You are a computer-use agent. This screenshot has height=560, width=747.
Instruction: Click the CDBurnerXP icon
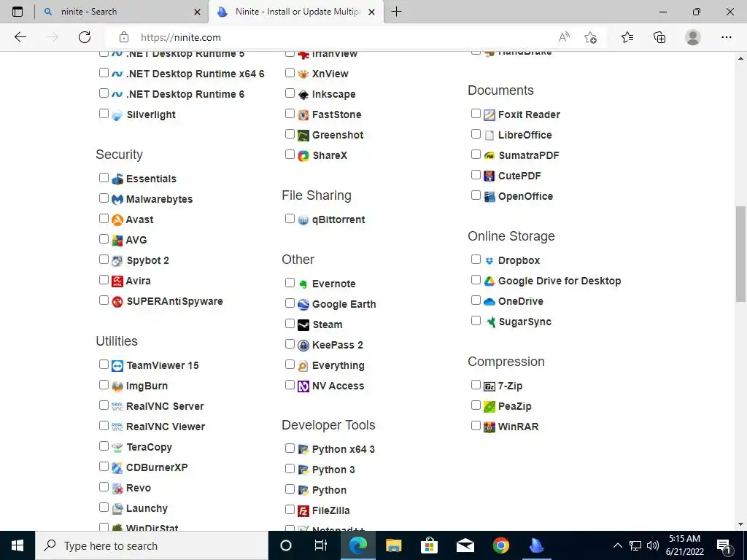[117, 468]
